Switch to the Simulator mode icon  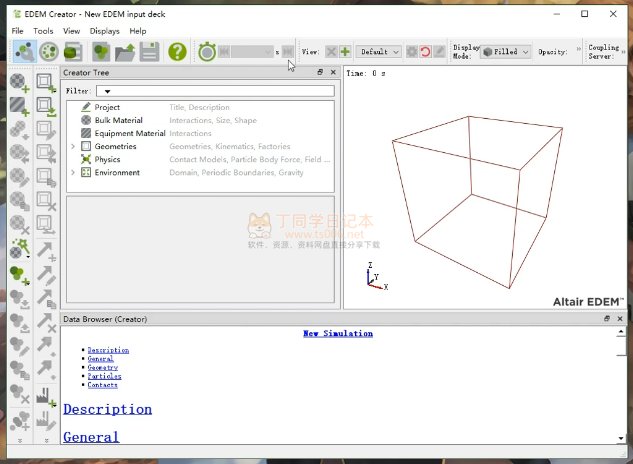tap(48, 51)
